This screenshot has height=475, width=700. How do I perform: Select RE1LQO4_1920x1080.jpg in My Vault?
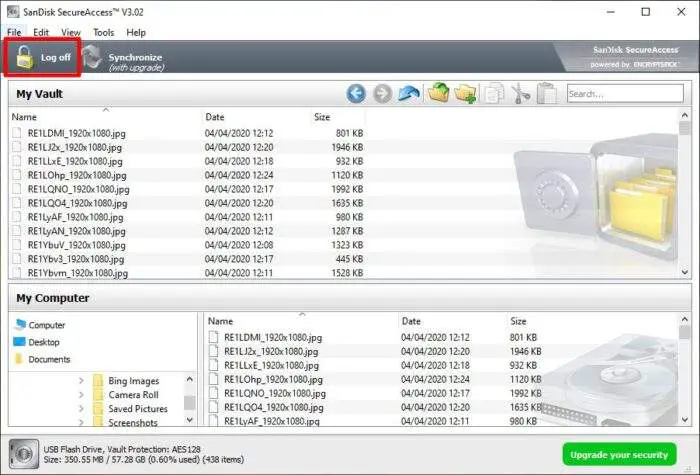coord(77,203)
